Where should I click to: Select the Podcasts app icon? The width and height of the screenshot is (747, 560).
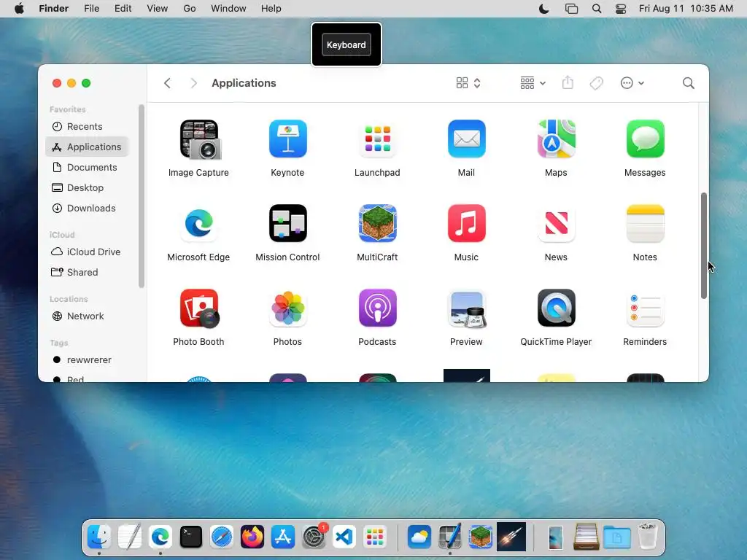point(377,308)
